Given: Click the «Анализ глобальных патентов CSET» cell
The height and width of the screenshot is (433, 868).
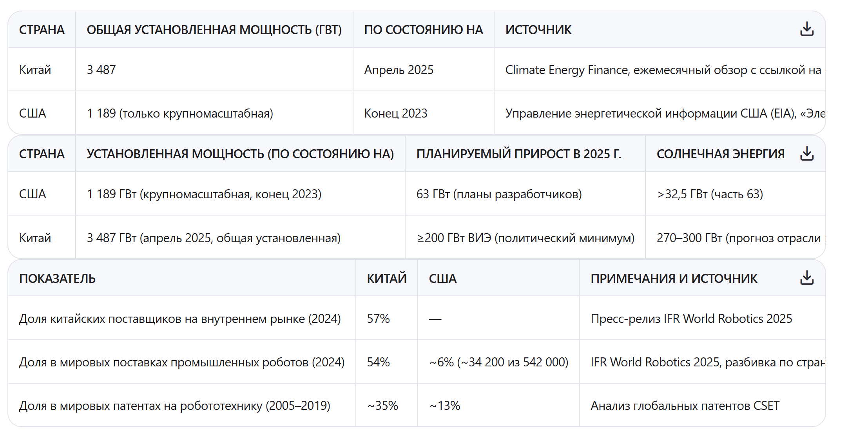Looking at the screenshot, I should 685,406.
